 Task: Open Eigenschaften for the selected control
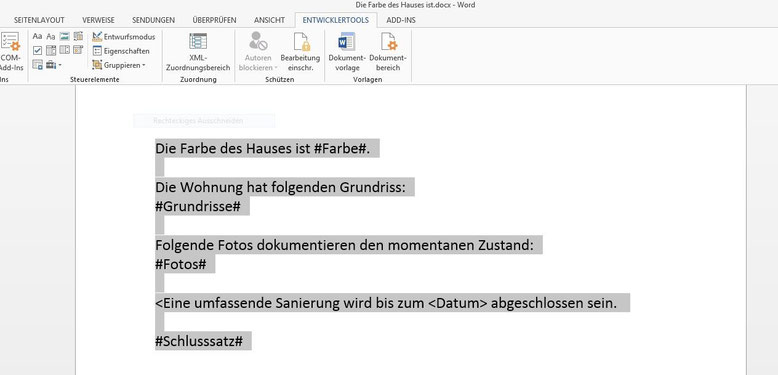tap(121, 51)
